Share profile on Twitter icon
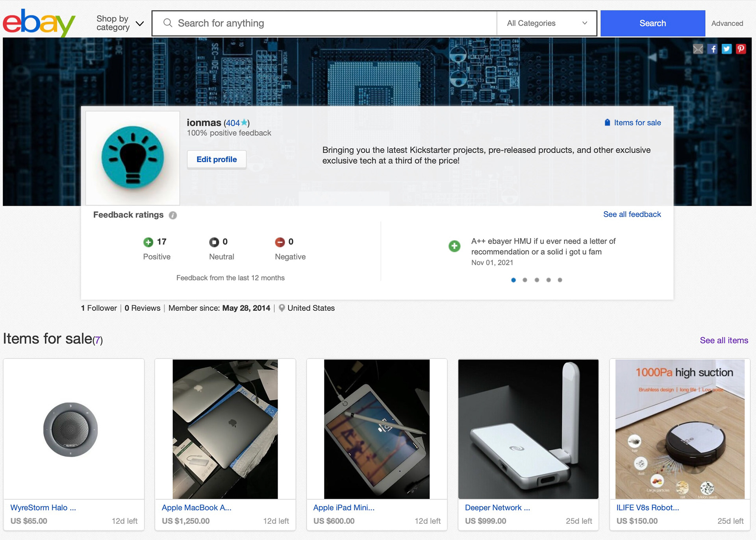 [727, 49]
